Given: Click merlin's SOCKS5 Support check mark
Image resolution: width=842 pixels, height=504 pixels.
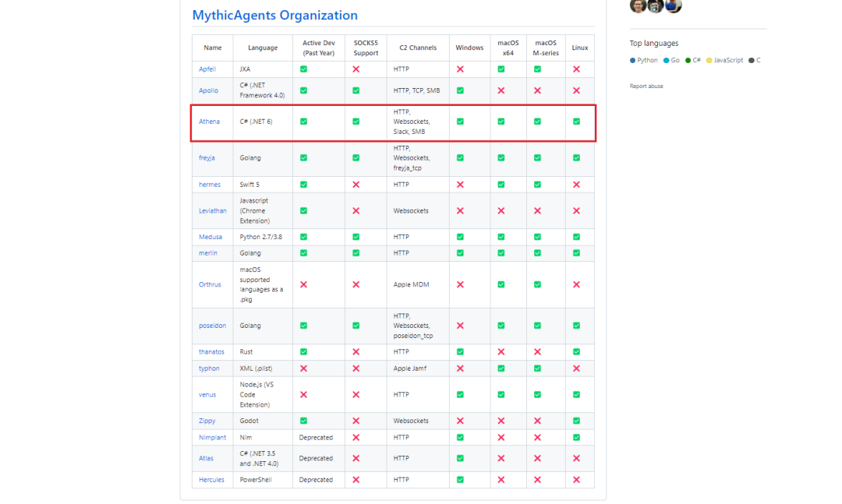Looking at the screenshot, I should (x=356, y=253).
